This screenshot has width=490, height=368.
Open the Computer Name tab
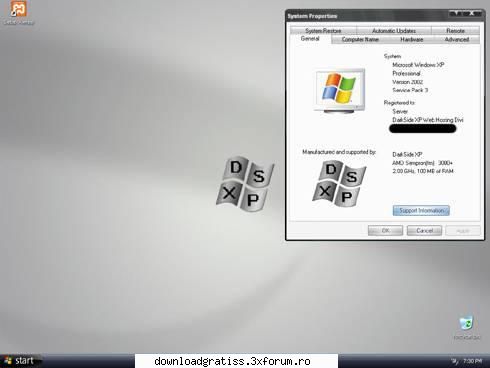click(x=360, y=39)
